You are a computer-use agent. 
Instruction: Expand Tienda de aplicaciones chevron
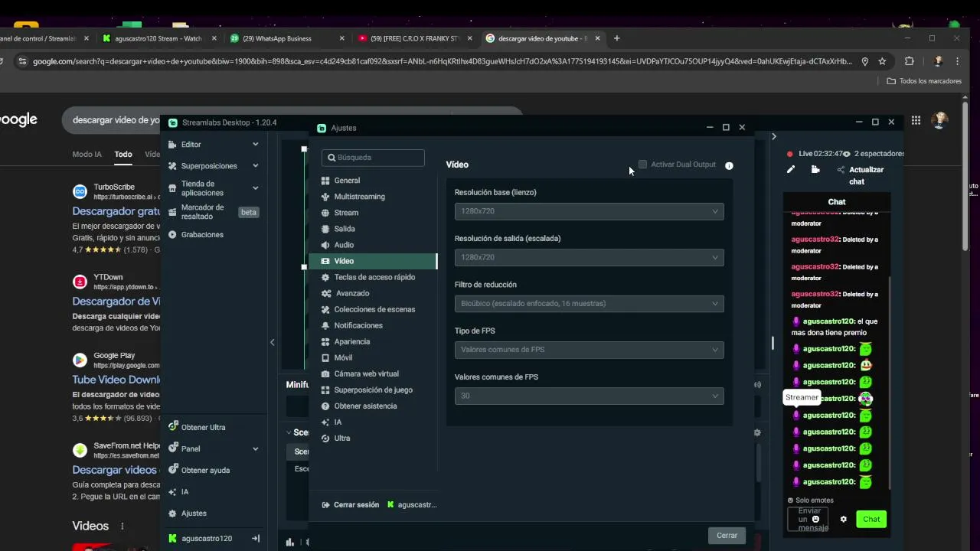[x=255, y=187]
